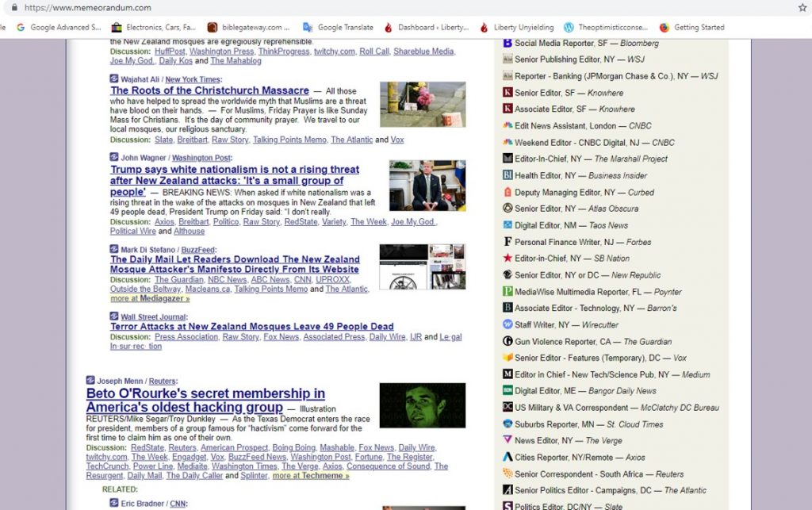Open the Consequence of Sound discussion link
Viewport: 812px width, 510px height.
point(389,466)
